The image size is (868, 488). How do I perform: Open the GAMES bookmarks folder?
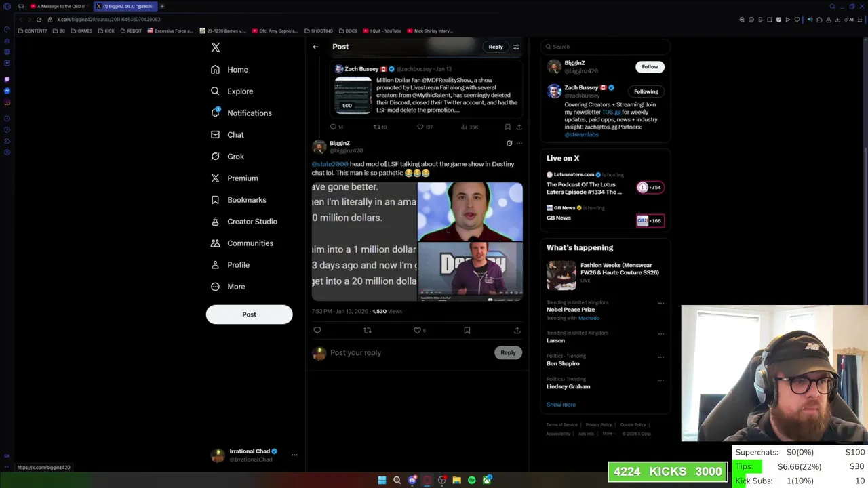click(x=82, y=30)
